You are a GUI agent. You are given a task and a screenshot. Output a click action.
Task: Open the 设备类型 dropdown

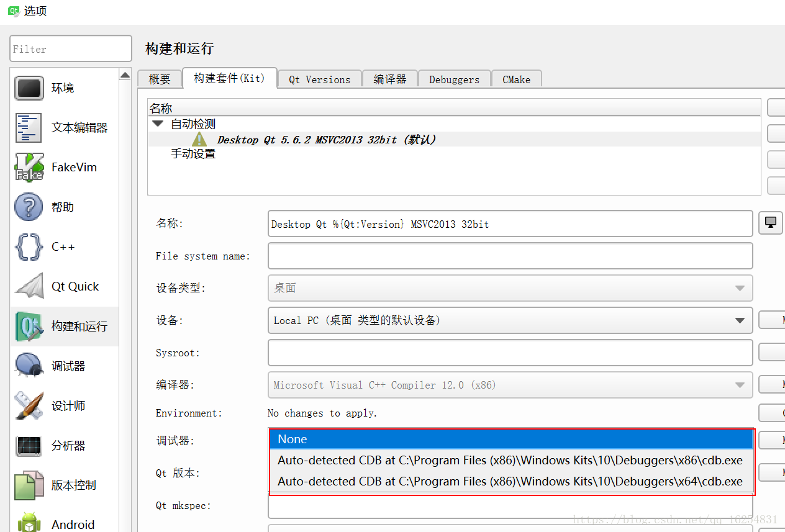(x=510, y=288)
